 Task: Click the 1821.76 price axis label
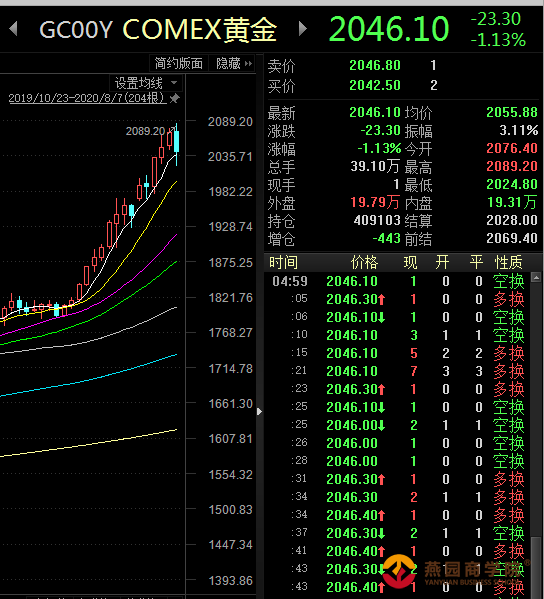coord(230,298)
